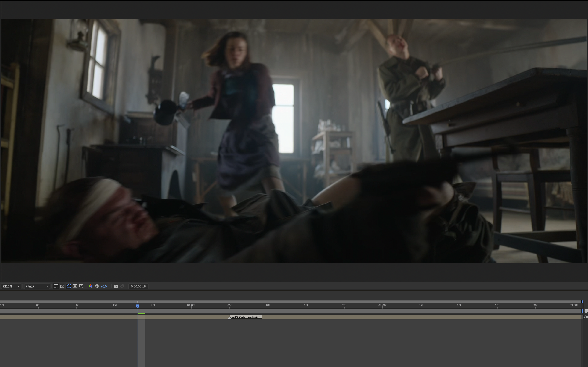Open grid and guide options
The width and height of the screenshot is (588, 367).
coord(81,286)
